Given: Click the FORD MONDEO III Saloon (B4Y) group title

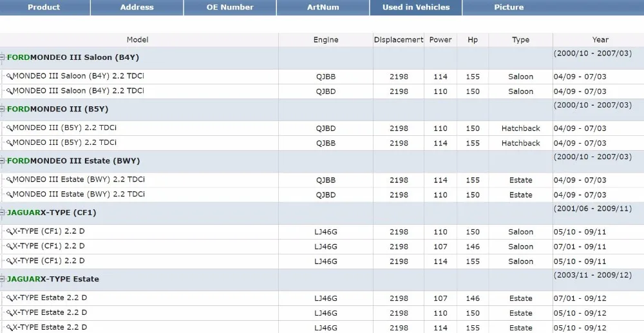Looking at the screenshot, I should tap(73, 57).
